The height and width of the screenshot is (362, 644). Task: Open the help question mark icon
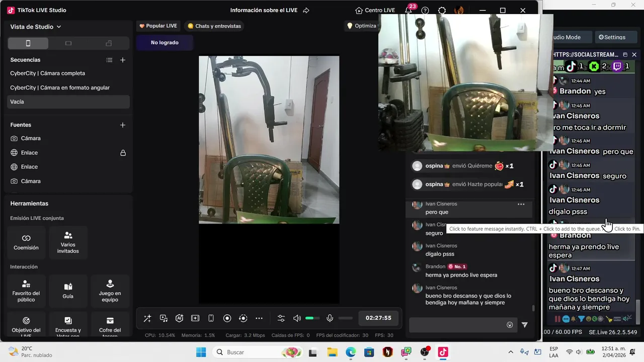click(x=425, y=11)
